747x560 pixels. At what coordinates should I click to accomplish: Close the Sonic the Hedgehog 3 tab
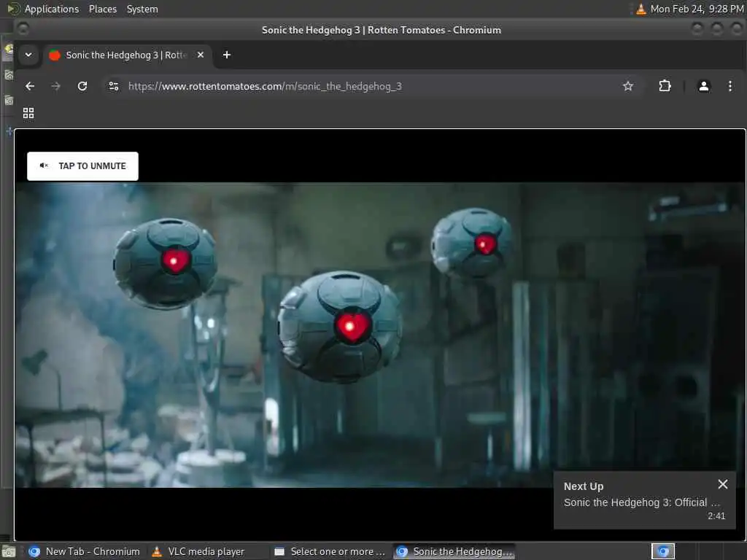[201, 55]
